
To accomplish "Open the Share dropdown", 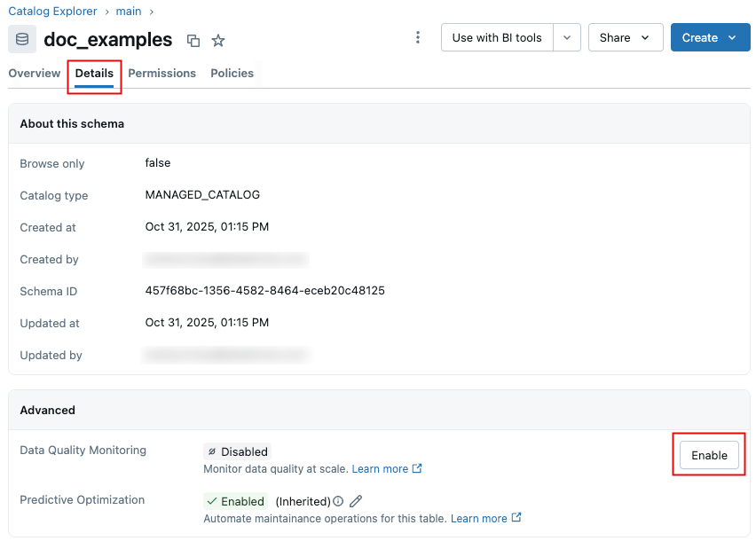I will (625, 37).
